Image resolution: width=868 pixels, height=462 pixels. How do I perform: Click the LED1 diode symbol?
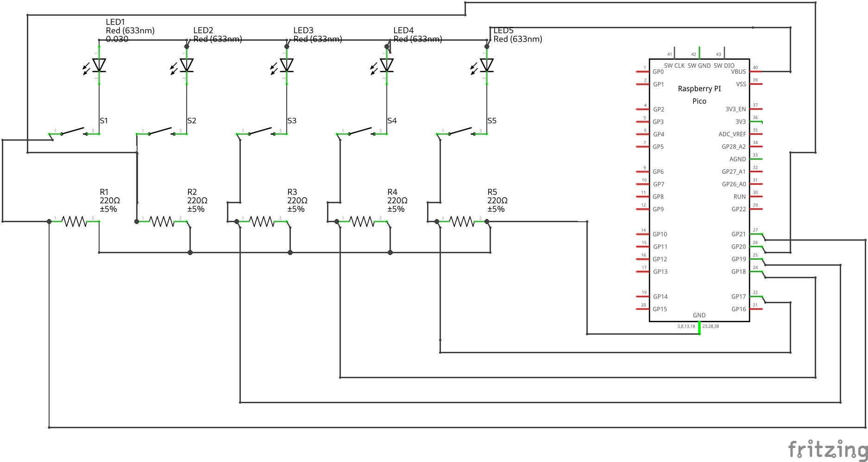[x=99, y=65]
